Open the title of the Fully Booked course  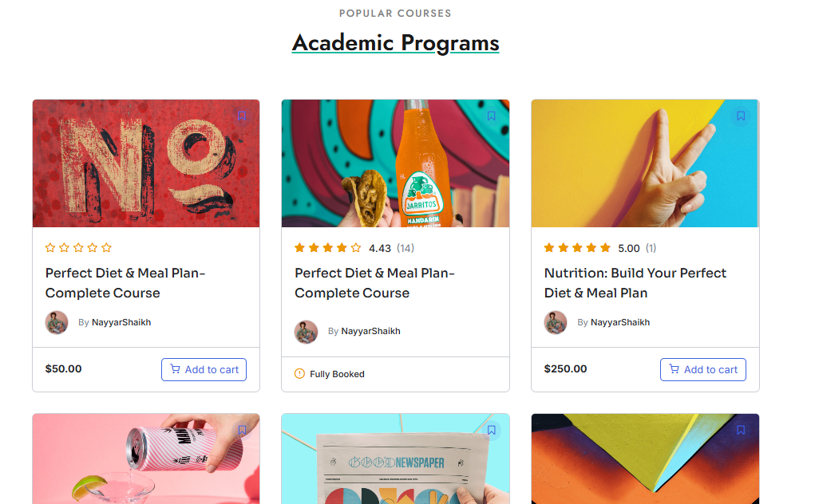(374, 283)
